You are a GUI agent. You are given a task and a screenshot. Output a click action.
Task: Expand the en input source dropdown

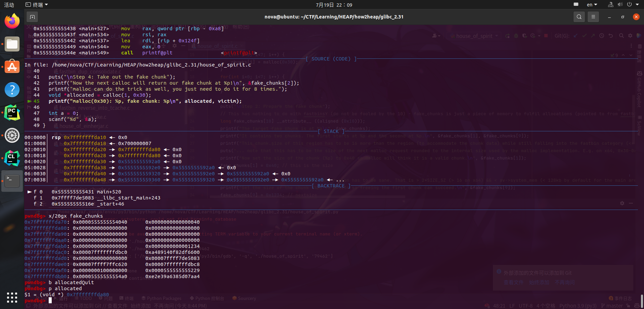point(592,5)
